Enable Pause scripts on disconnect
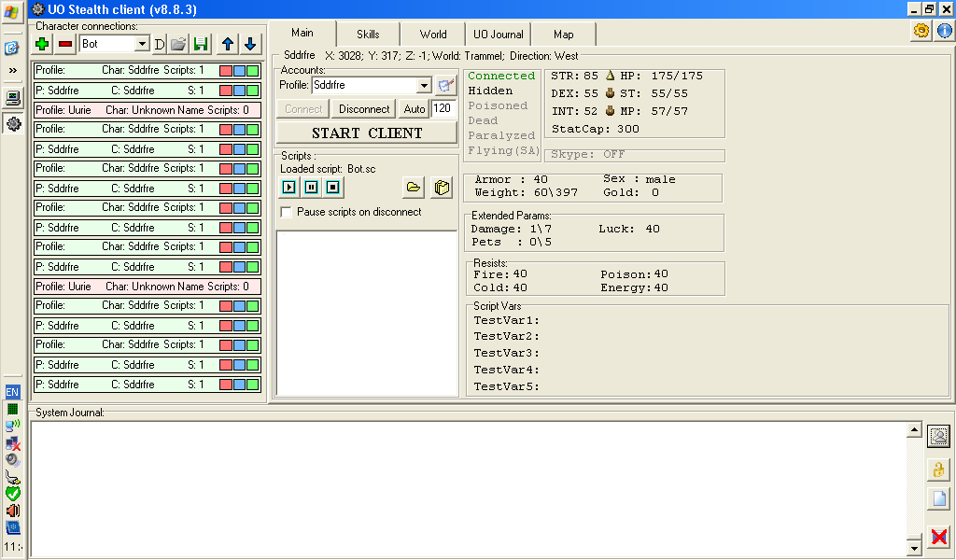The height and width of the screenshot is (560, 956). (x=288, y=213)
